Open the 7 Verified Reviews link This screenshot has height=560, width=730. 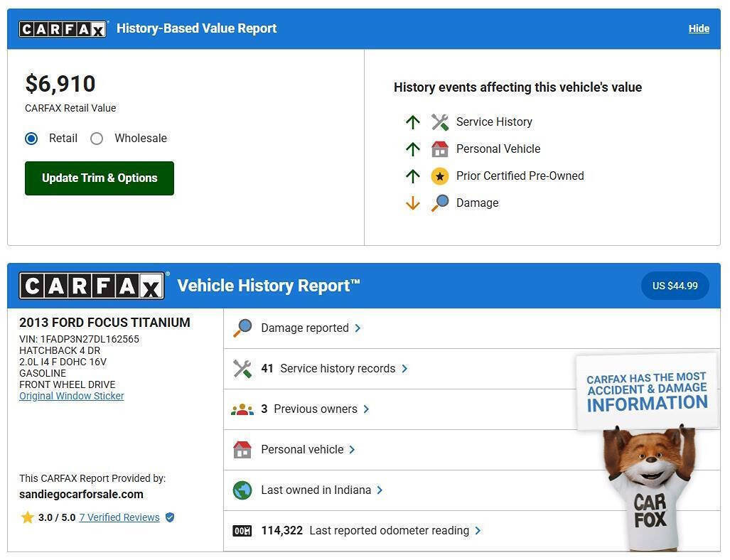coord(119,517)
